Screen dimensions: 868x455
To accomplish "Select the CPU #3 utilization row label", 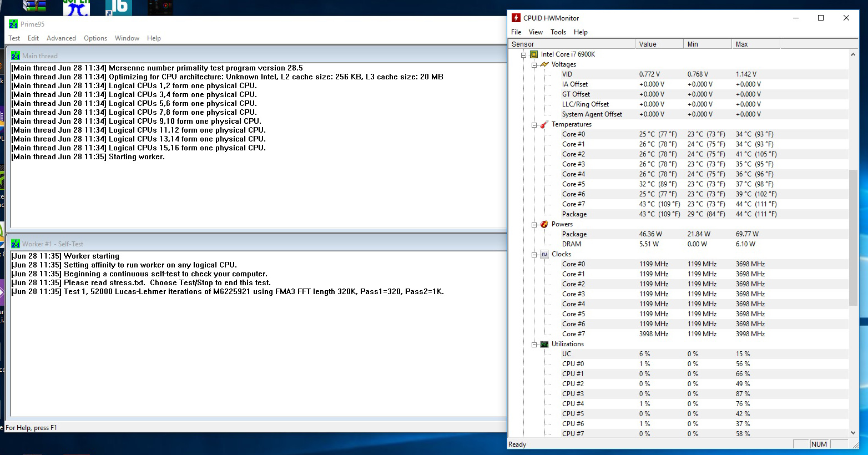I will 573,394.
